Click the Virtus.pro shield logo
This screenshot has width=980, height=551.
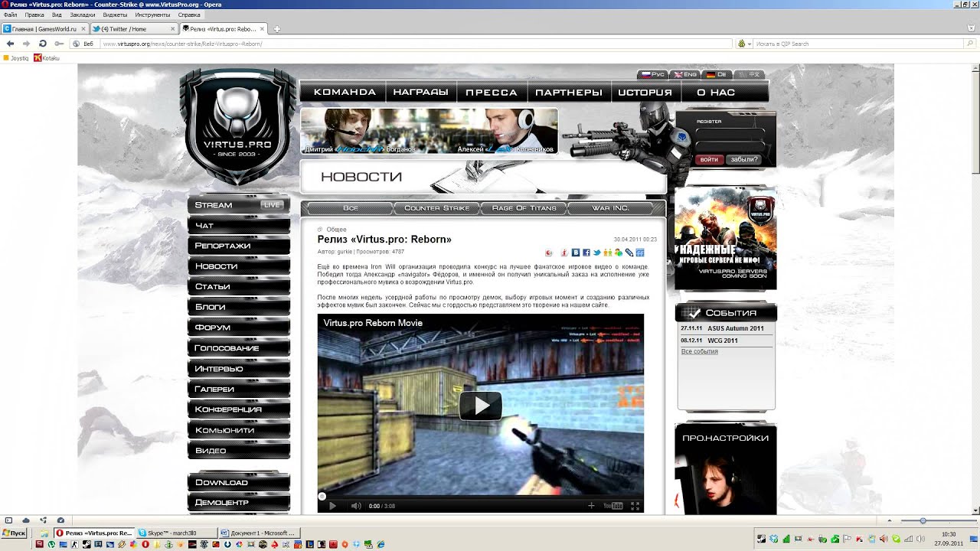click(x=237, y=126)
